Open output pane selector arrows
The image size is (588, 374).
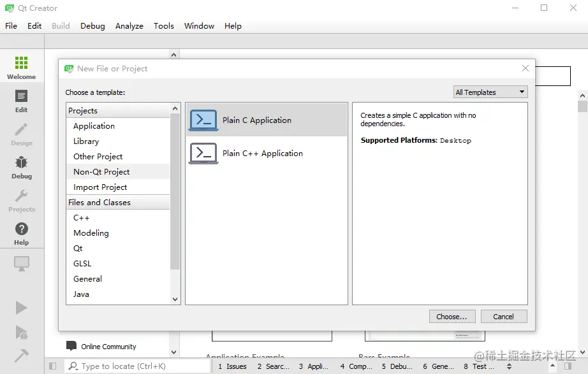(509, 366)
